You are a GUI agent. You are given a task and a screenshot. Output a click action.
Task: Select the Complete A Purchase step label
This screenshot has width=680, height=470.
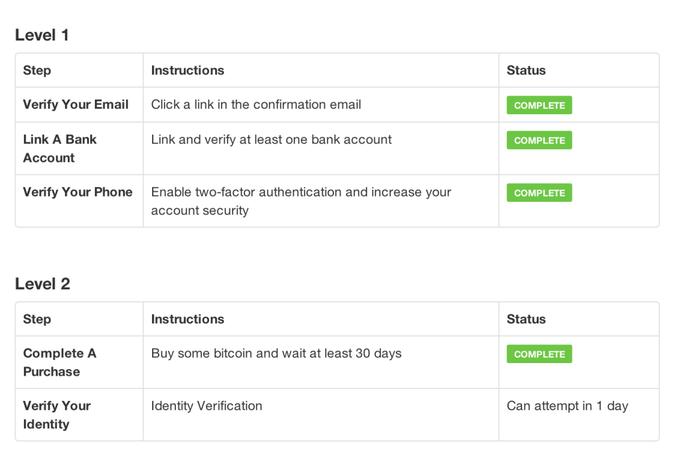click(x=59, y=362)
